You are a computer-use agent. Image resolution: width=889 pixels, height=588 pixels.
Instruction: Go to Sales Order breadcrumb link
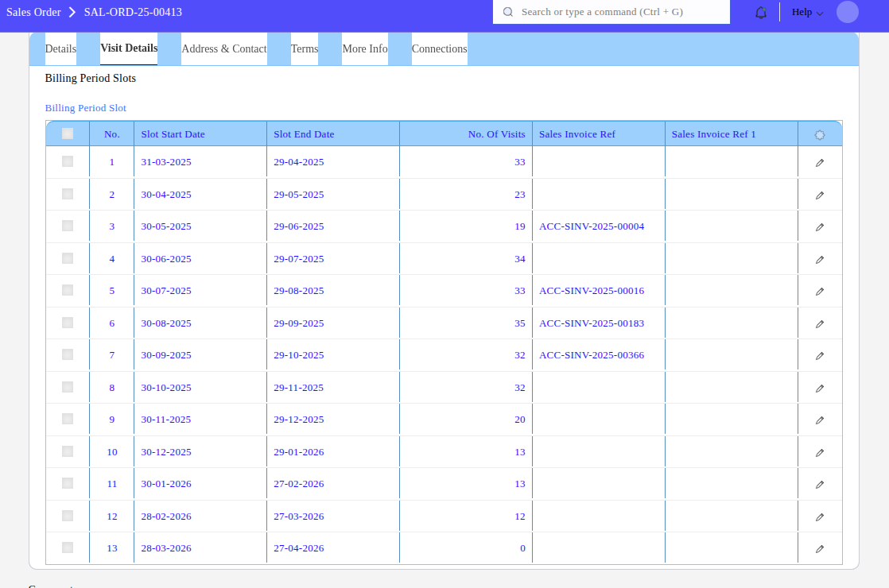tap(33, 12)
